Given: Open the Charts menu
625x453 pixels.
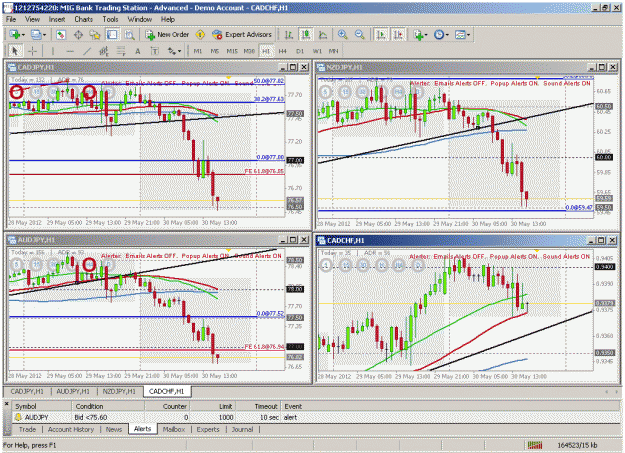Looking at the screenshot, I should pos(84,19).
